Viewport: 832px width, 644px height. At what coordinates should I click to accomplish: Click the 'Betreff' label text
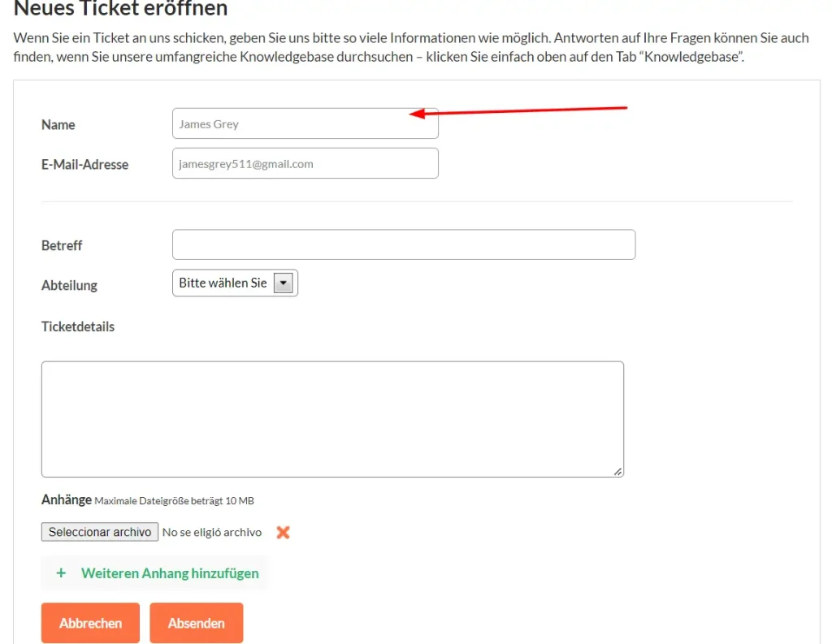[62, 245]
